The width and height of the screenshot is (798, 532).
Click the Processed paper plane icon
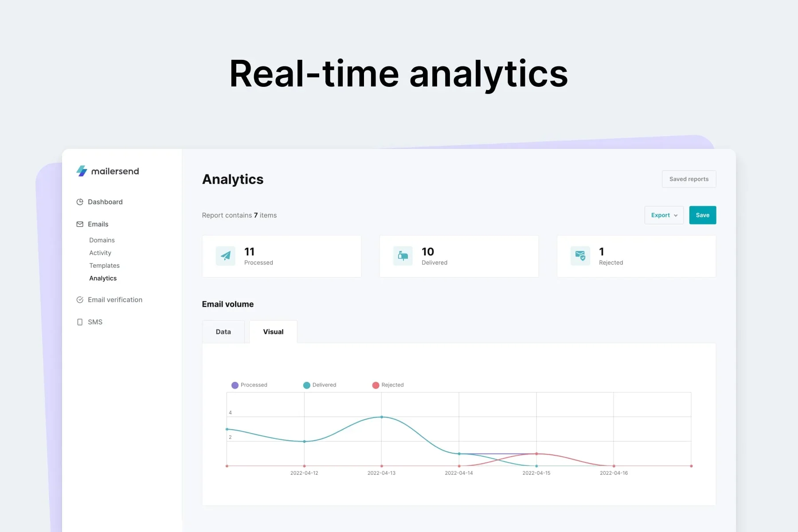[x=226, y=256]
